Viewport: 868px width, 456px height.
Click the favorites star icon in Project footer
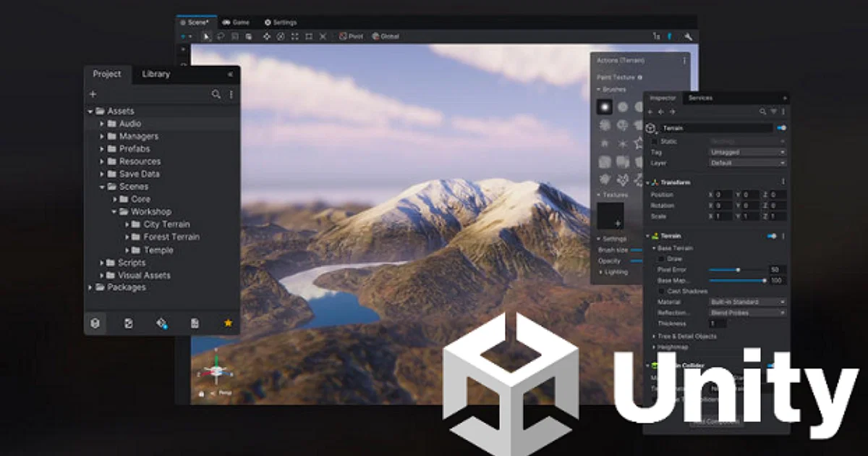(228, 323)
